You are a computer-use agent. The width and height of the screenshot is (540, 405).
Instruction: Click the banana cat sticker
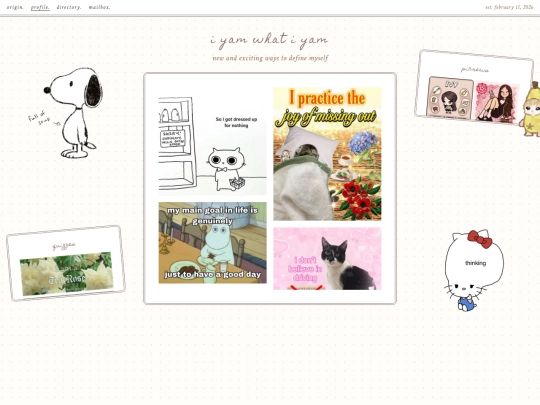coord(530,110)
